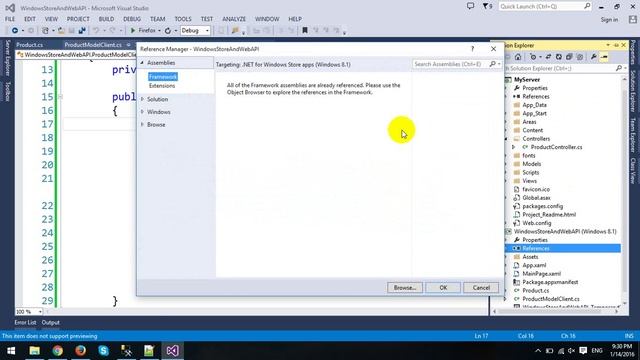Click the Refresh browser toolbar icon
Image resolution: width=640 pixels, height=360 pixels.
168,31
